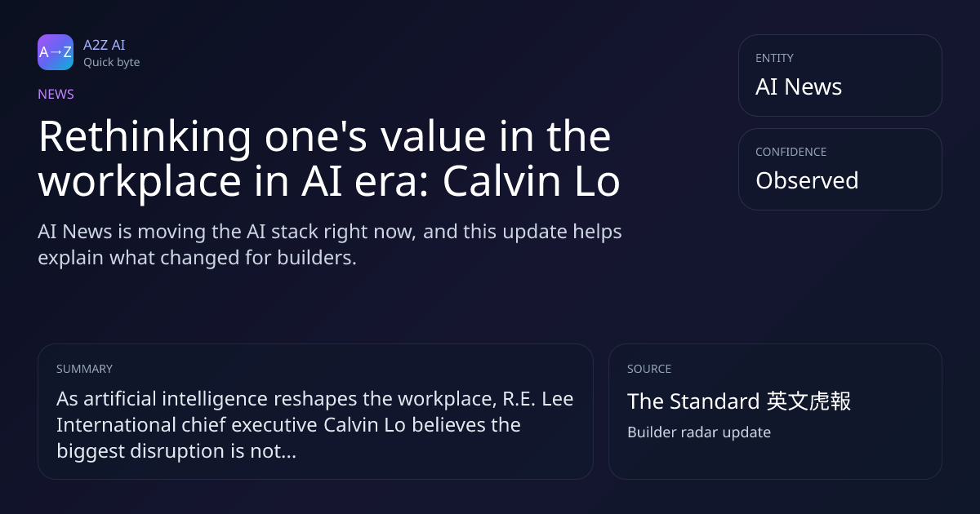Select the Quick byte subtitle
Image resolution: width=980 pixels, height=514 pixels.
111,62
